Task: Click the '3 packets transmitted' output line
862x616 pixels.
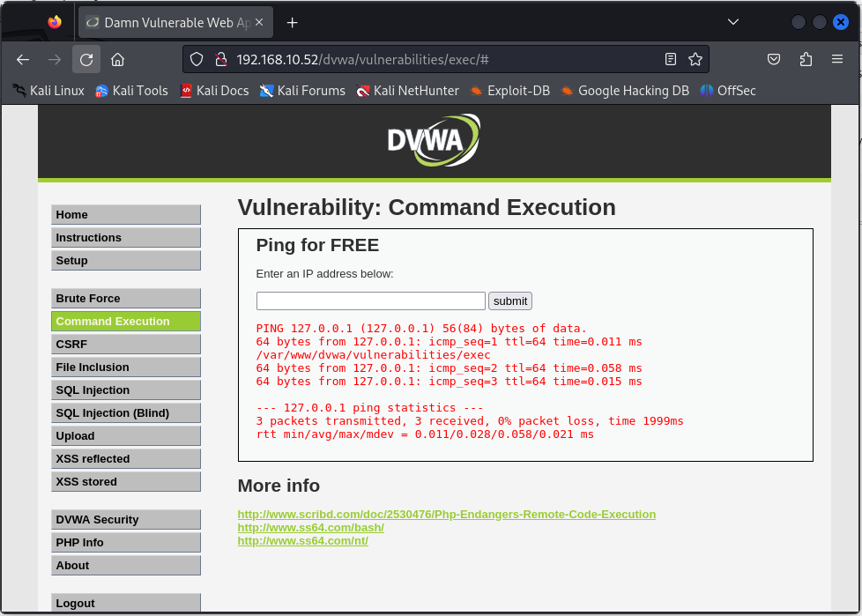Action: 470,421
